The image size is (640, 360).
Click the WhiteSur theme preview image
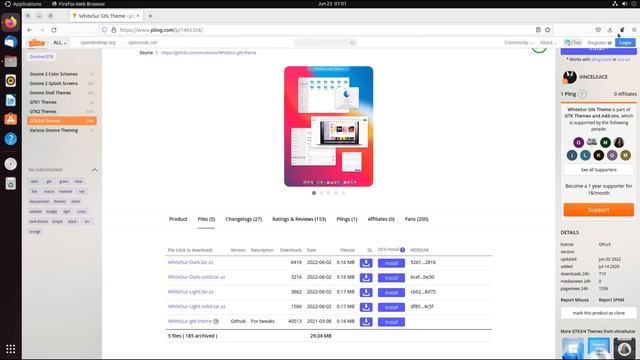click(329, 126)
